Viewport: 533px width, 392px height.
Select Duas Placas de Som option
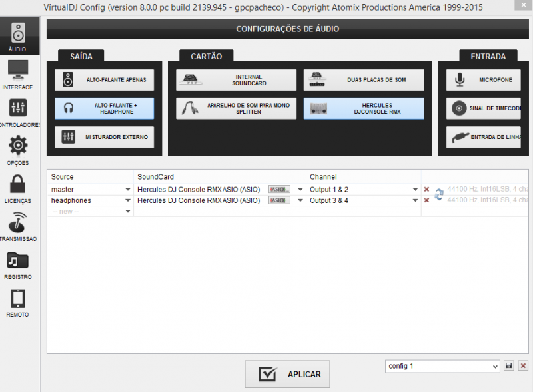364,80
